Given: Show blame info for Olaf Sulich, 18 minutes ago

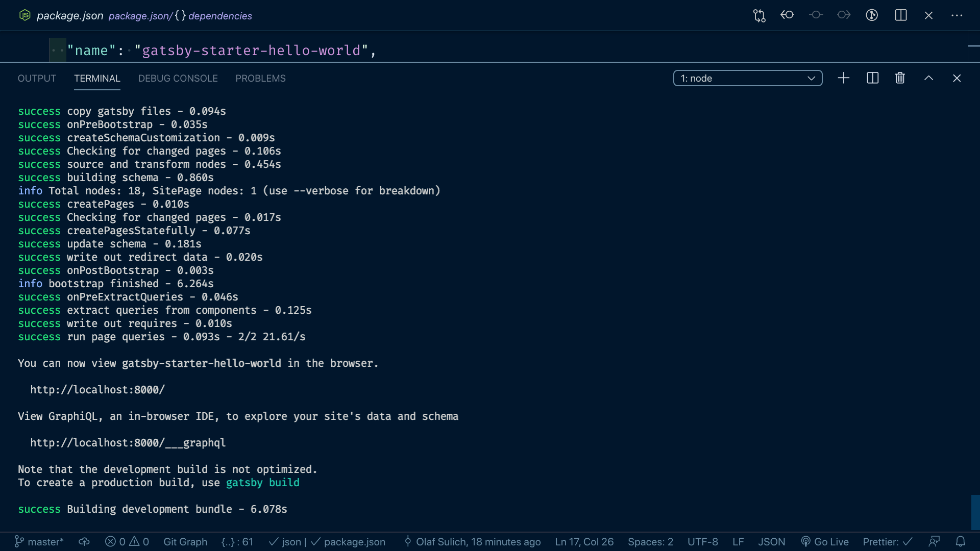Looking at the screenshot, I should pos(472,542).
